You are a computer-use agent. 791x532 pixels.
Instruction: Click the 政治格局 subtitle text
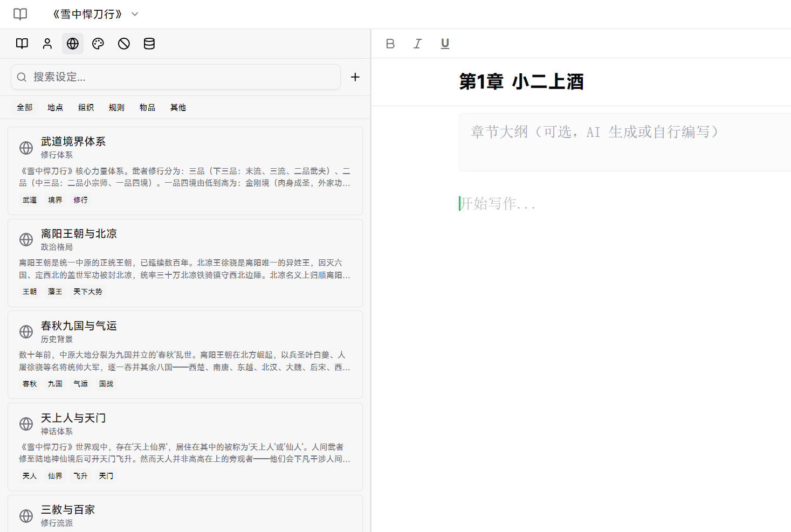tap(57, 247)
